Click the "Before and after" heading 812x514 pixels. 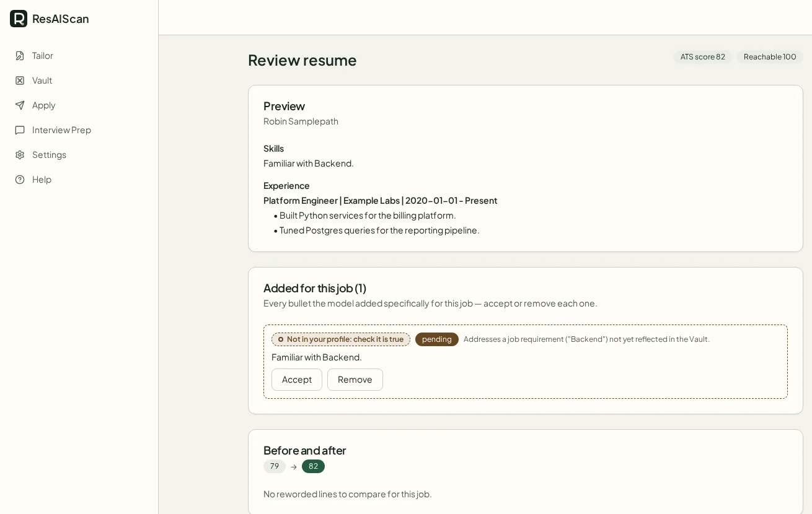tap(305, 450)
